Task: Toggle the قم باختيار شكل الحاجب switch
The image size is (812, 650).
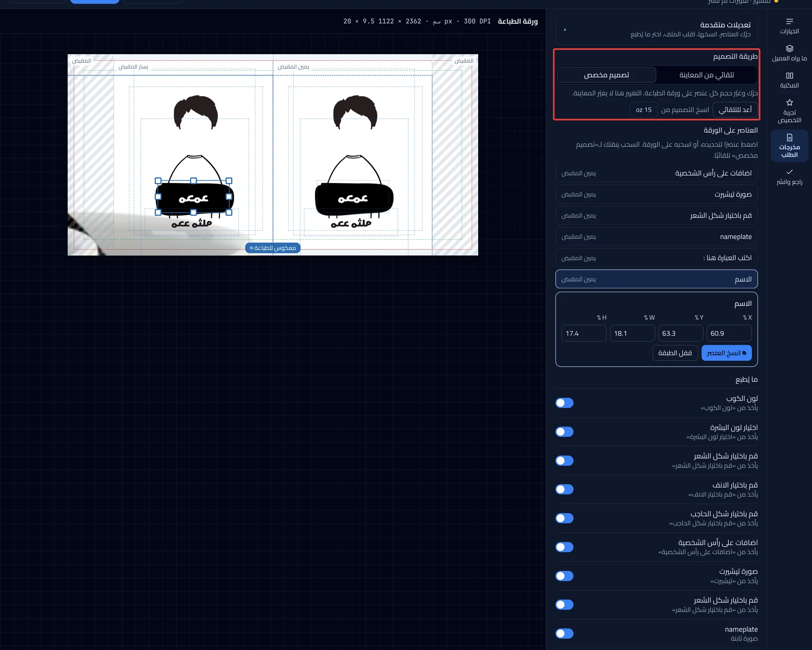Action: click(564, 518)
